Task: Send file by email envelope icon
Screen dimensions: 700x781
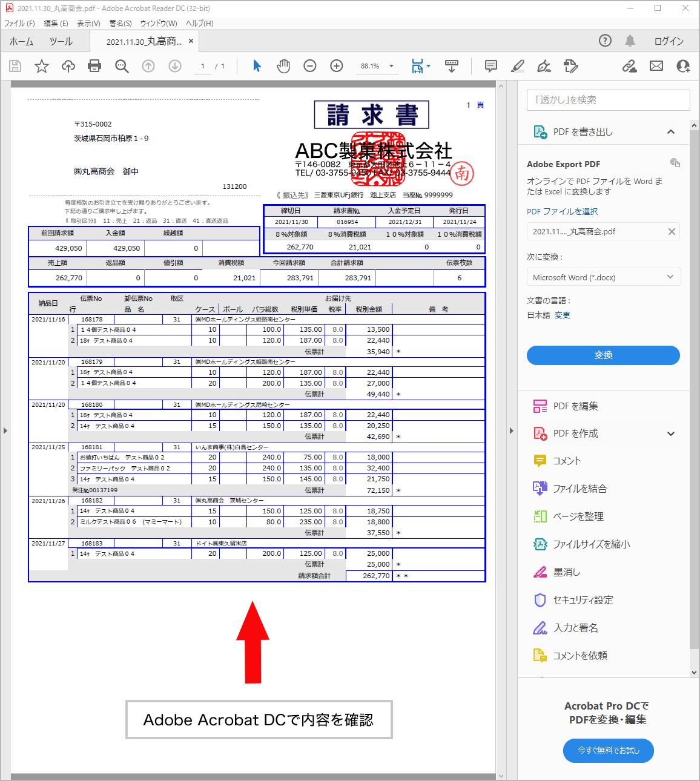Action: [656, 66]
